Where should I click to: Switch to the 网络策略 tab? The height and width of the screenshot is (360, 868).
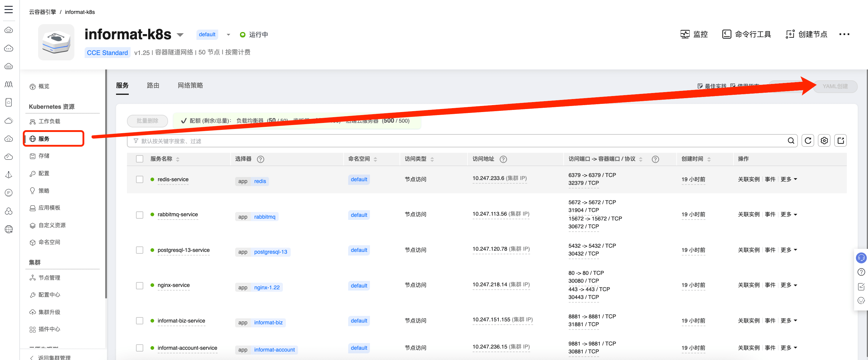pos(190,85)
